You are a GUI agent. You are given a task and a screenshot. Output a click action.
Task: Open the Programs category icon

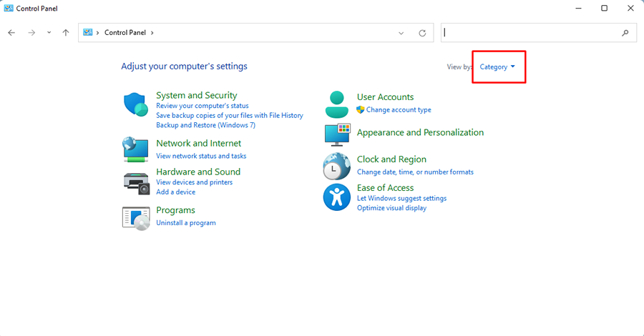(x=135, y=217)
